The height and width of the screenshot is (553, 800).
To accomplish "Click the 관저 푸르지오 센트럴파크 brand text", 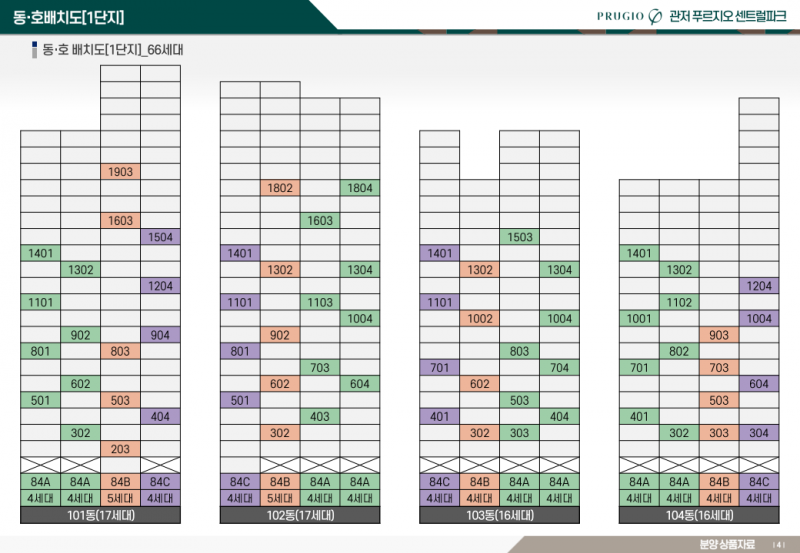I will click(x=727, y=16).
